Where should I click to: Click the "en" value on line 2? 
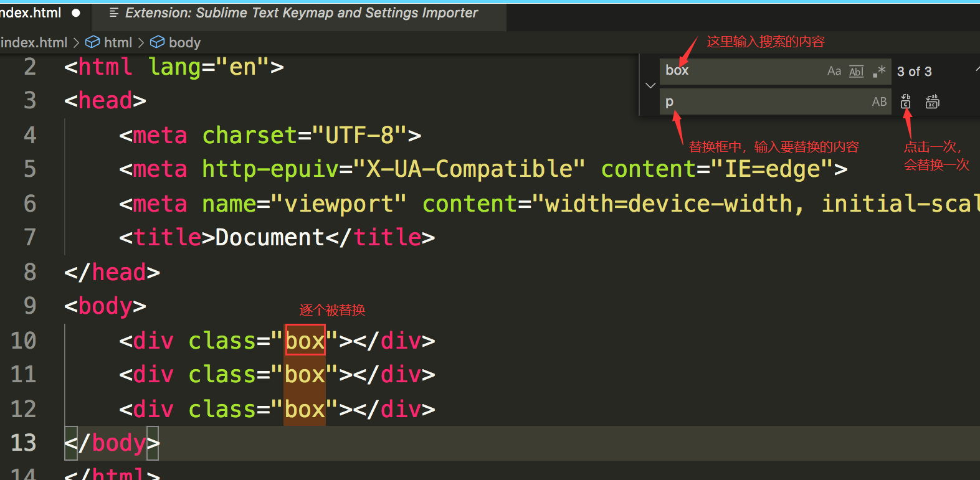click(x=242, y=67)
